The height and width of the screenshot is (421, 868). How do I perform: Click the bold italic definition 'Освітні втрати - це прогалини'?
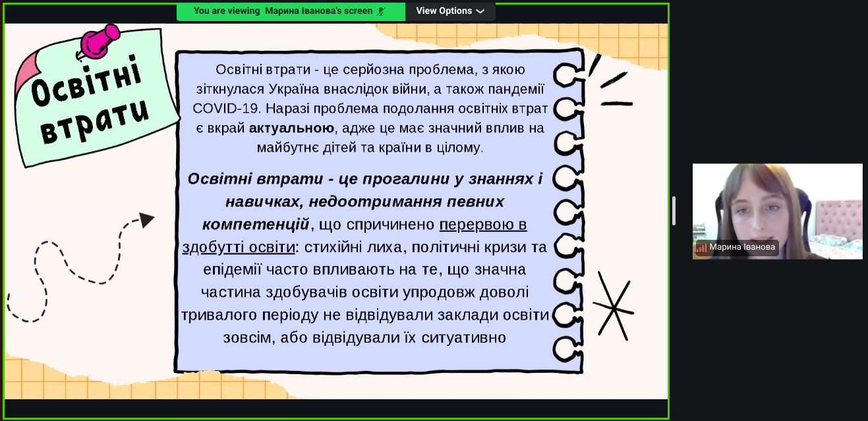[365, 179]
